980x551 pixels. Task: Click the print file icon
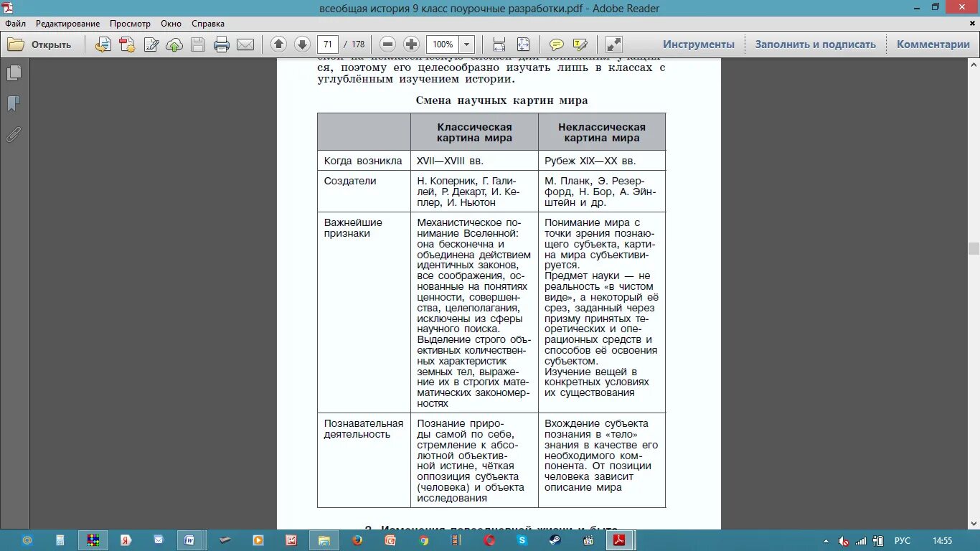click(222, 44)
